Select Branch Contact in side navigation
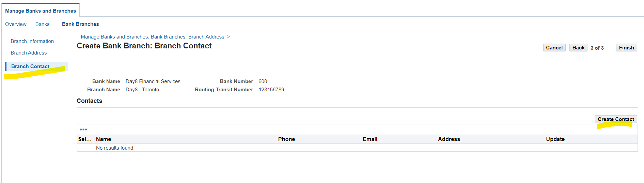The width and height of the screenshot is (644, 183). (x=30, y=66)
